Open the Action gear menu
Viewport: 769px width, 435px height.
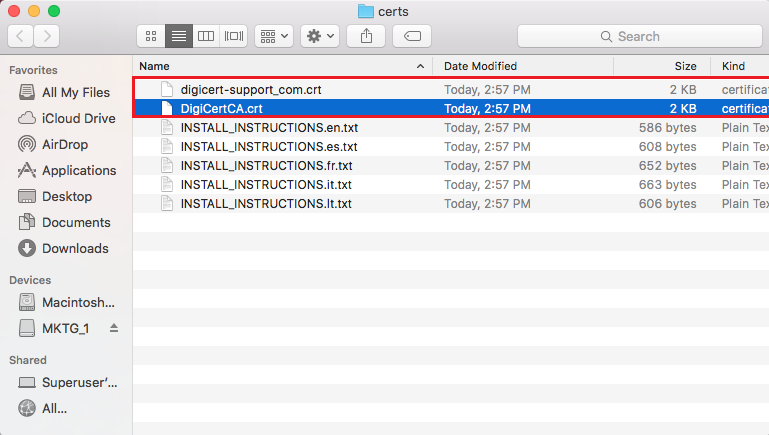coord(320,36)
